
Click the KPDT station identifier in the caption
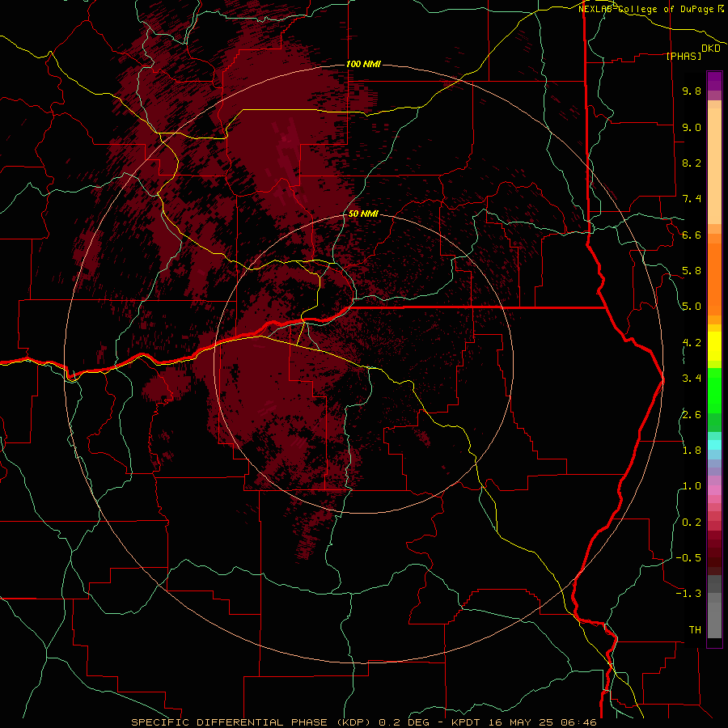pos(467,722)
